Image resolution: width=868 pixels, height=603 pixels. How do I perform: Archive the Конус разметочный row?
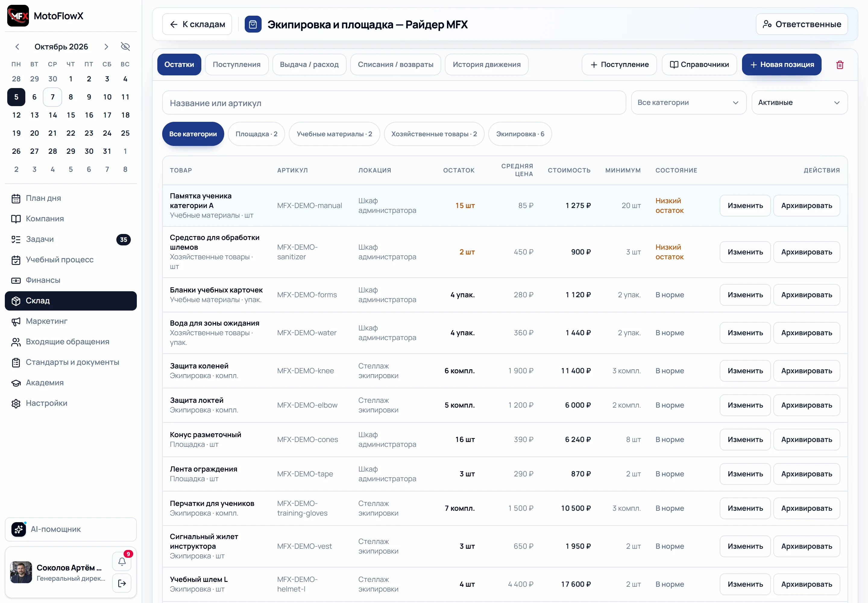pyautogui.click(x=807, y=440)
